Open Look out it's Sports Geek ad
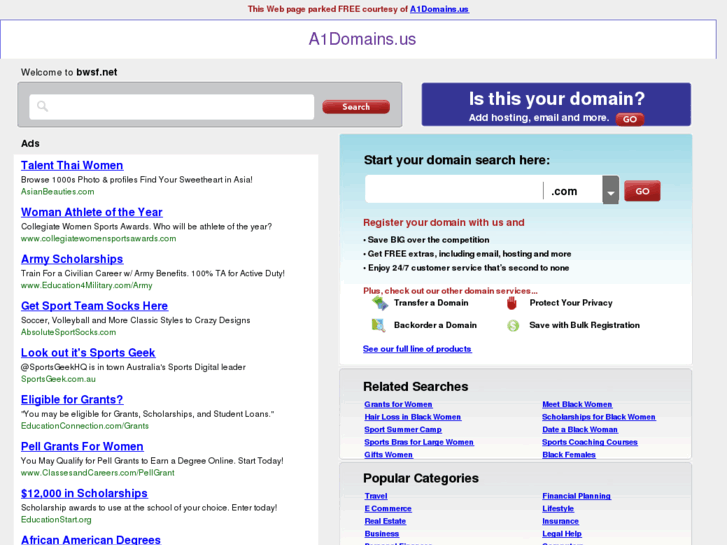 pos(88,353)
